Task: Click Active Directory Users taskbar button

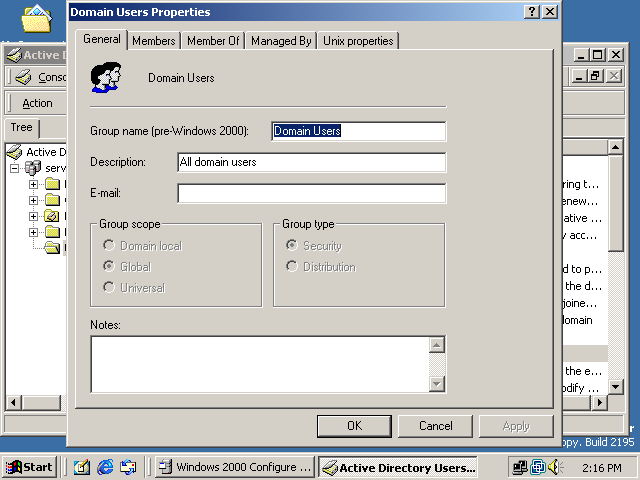Action: coord(398,467)
